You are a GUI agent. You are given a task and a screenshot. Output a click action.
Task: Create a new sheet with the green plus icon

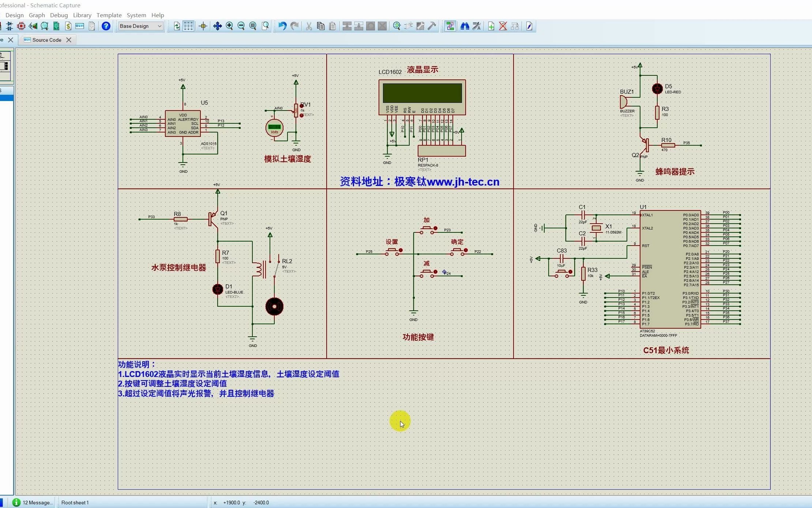point(491,26)
